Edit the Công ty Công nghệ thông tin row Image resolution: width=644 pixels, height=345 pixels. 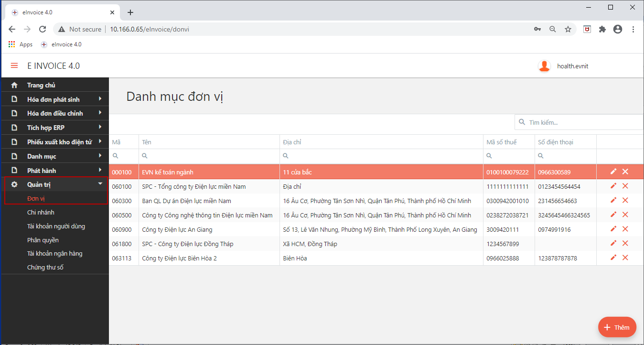613,215
